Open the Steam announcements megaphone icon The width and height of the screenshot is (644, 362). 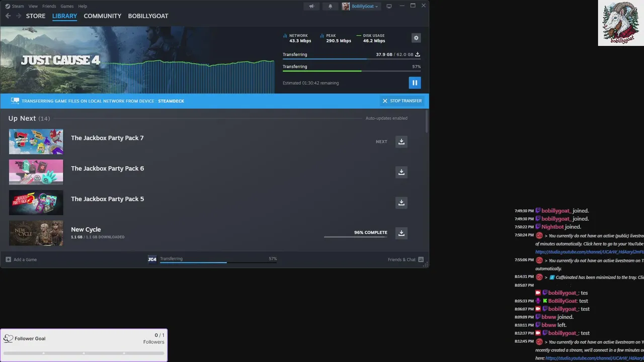[312, 6]
